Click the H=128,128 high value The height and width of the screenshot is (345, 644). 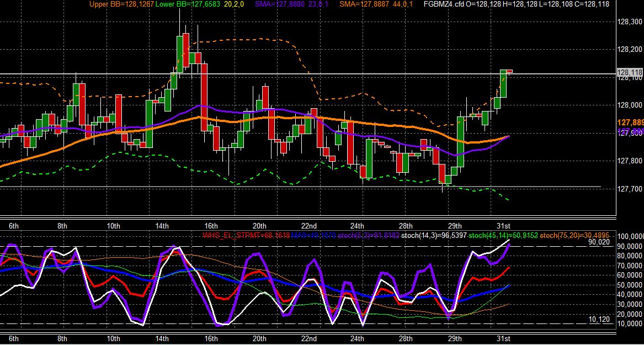519,4
